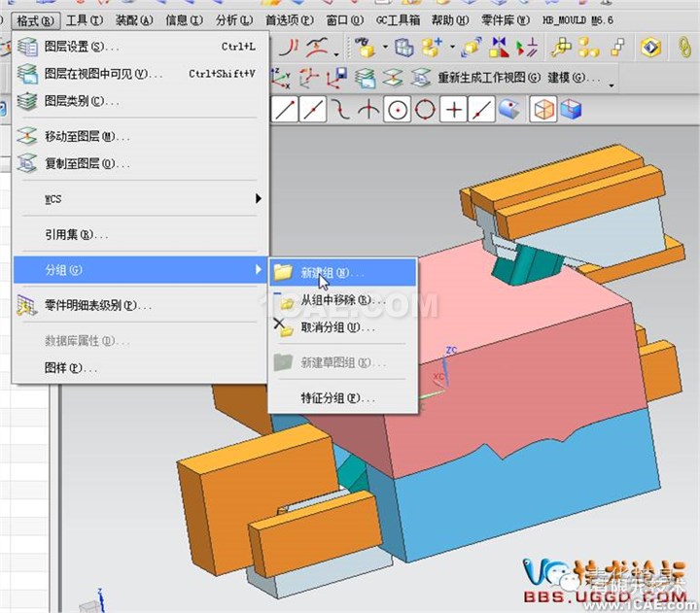Select 新建组(N) new group
This screenshot has height=613, width=700.
tap(343, 273)
